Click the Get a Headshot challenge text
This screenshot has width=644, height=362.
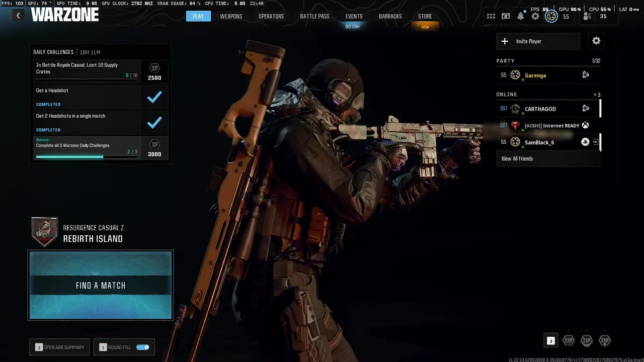coord(52,90)
